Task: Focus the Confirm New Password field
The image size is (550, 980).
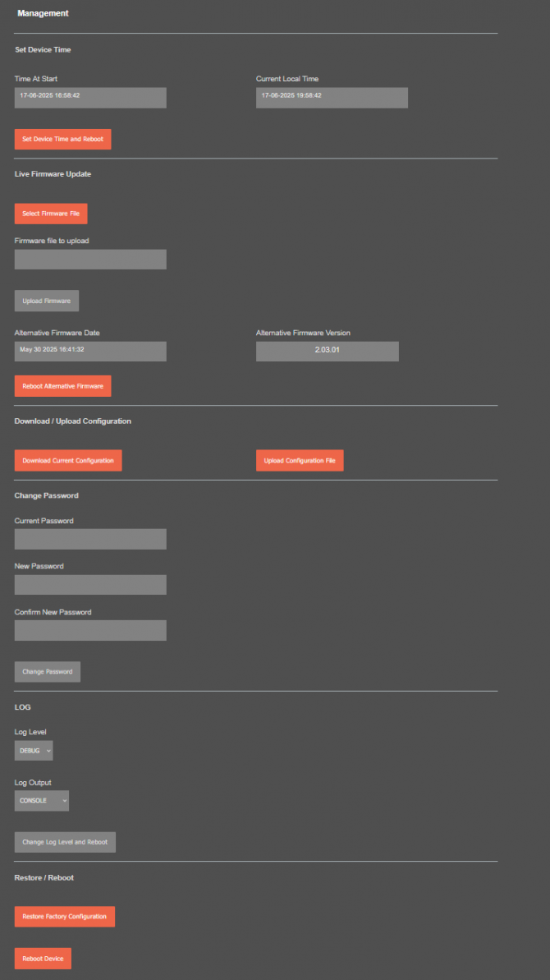Action: [90, 630]
